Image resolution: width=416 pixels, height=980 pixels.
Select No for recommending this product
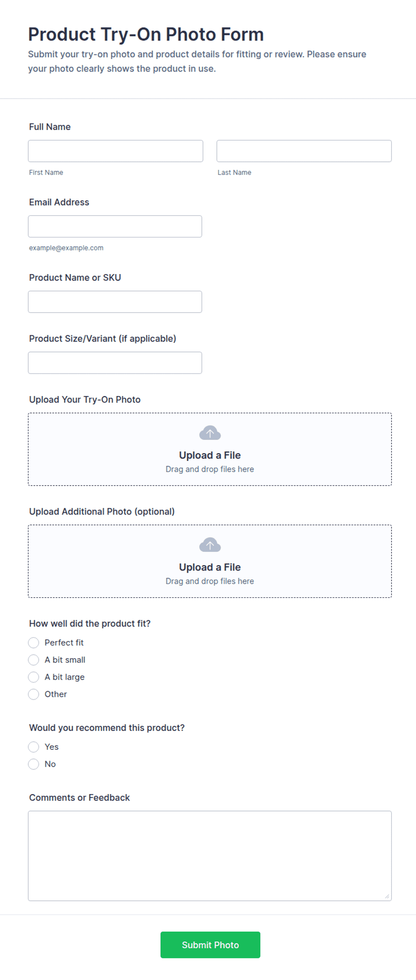(34, 764)
